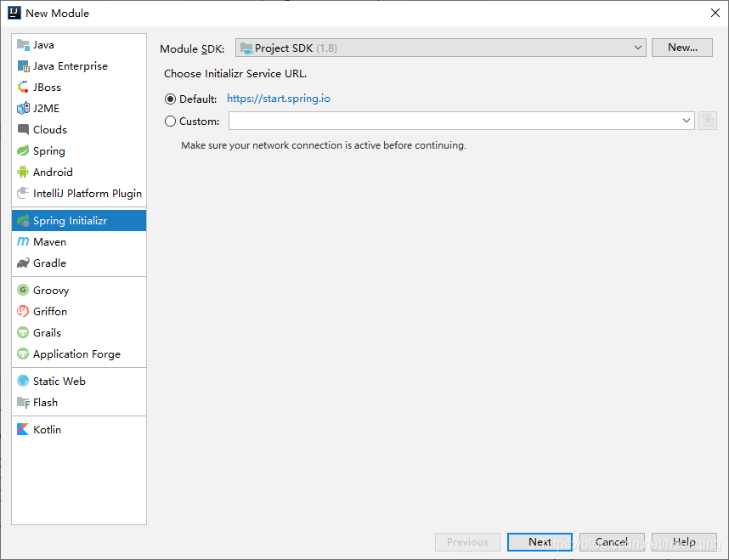The height and width of the screenshot is (560, 729).
Task: Click the Clouds speech-bubble icon
Action: pos(23,129)
